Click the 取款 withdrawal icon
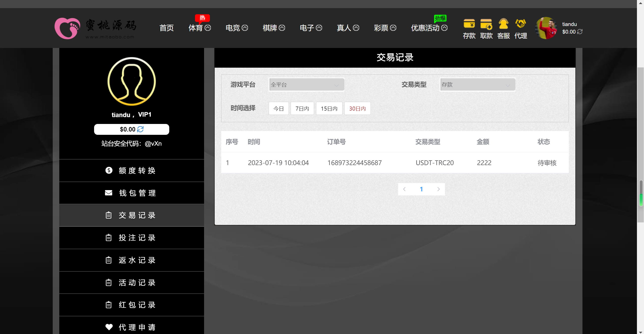Image resolution: width=644 pixels, height=334 pixels. click(486, 24)
